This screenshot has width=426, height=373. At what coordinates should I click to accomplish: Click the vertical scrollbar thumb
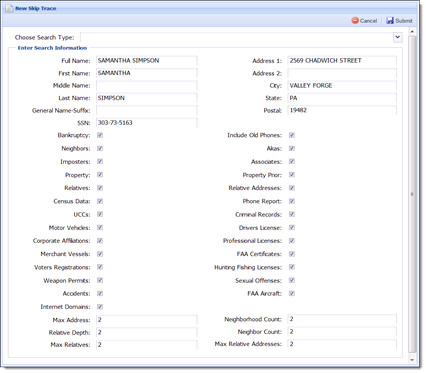412,194
